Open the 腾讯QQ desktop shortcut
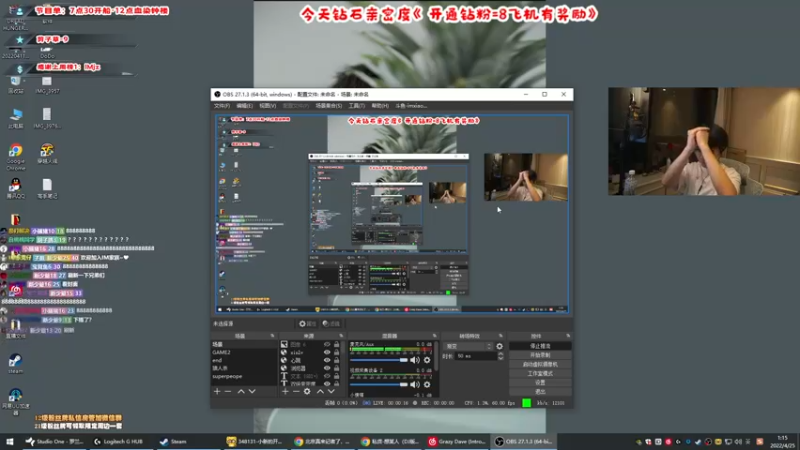 pyautogui.click(x=16, y=188)
